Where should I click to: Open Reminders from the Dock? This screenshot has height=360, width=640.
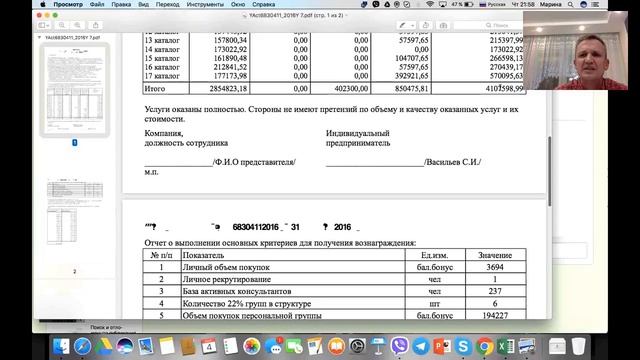[x=230, y=347]
